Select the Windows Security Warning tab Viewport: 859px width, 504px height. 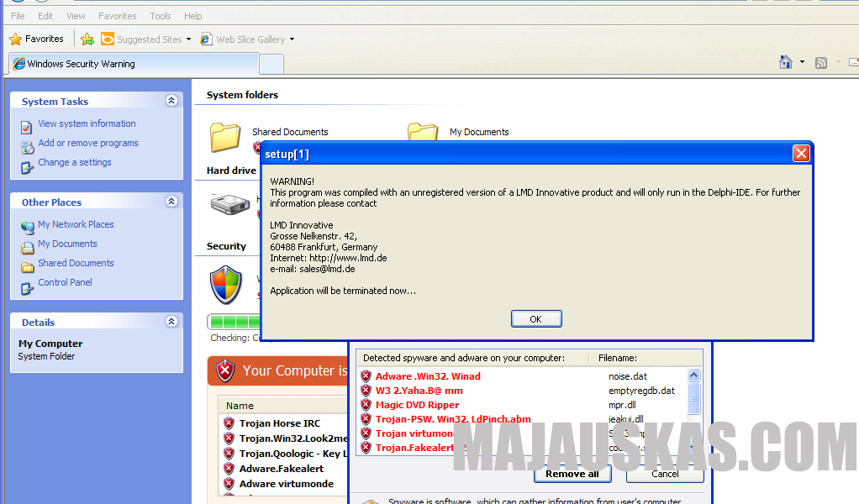click(x=134, y=64)
